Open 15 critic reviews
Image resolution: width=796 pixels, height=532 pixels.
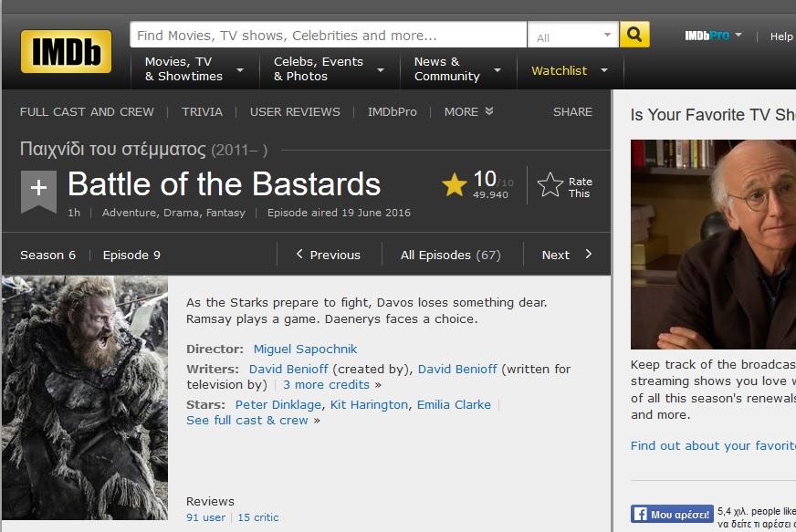[258, 517]
